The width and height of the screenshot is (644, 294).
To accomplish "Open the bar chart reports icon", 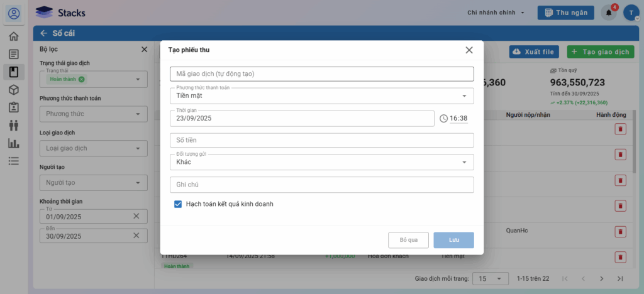I will coord(13,143).
